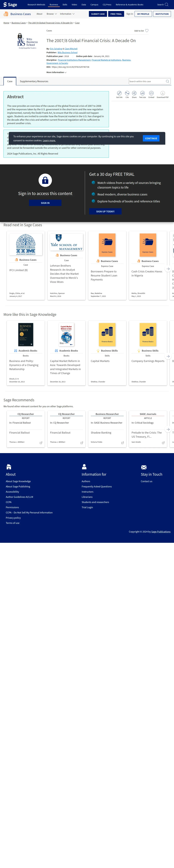Click magnifier in search within case box
Screen dimensions: 174x868
pyautogui.click(x=167, y=81)
